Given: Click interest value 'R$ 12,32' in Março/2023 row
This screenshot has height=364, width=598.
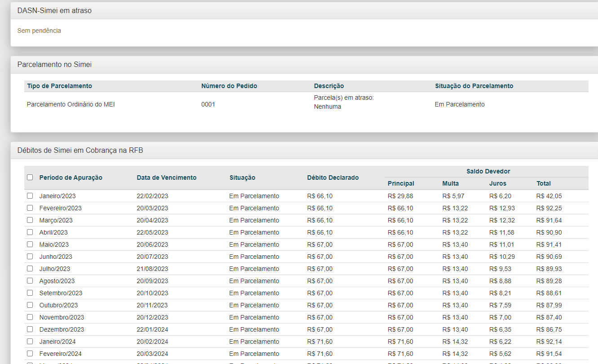Looking at the screenshot, I should [502, 220].
